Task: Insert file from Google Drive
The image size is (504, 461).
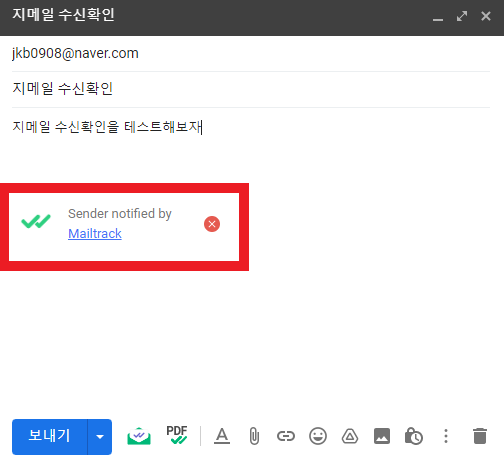Action: point(350,436)
